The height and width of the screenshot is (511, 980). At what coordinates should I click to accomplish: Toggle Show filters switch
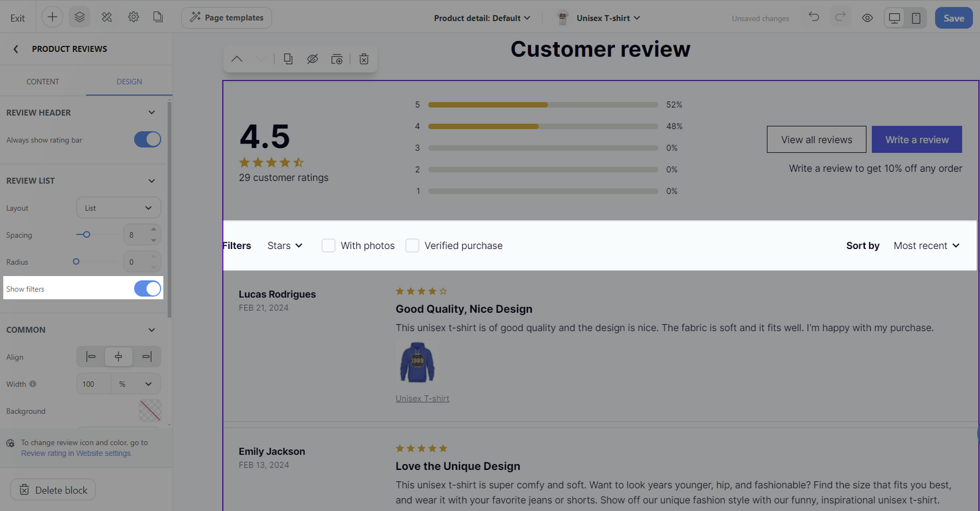(148, 288)
